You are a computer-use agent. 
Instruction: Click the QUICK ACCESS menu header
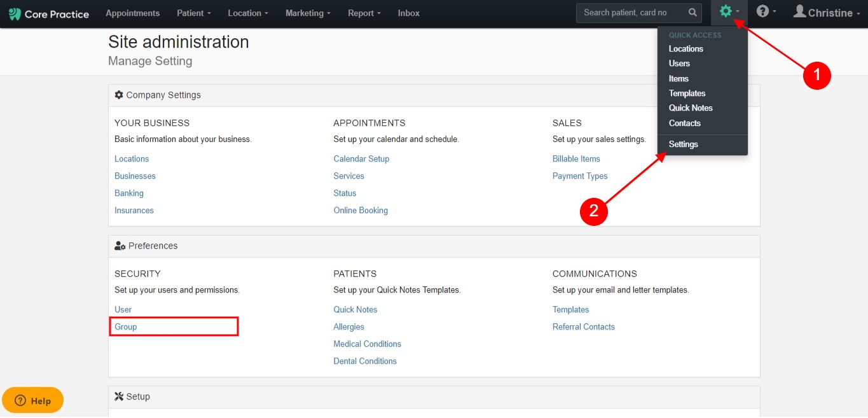(695, 35)
